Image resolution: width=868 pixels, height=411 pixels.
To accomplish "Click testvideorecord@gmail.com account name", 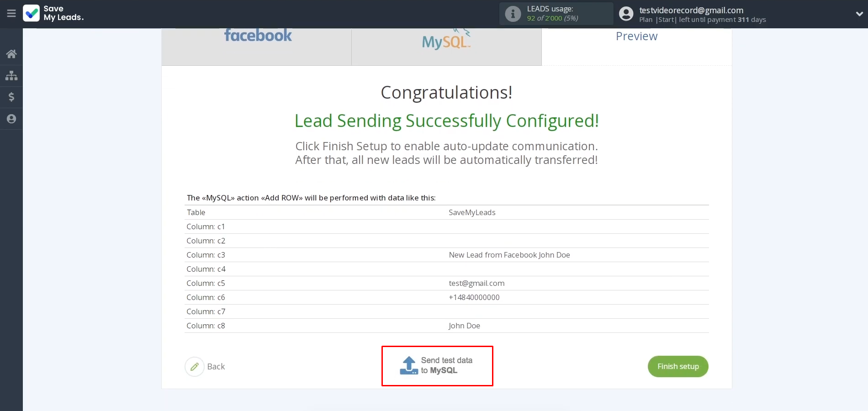I will (x=691, y=10).
